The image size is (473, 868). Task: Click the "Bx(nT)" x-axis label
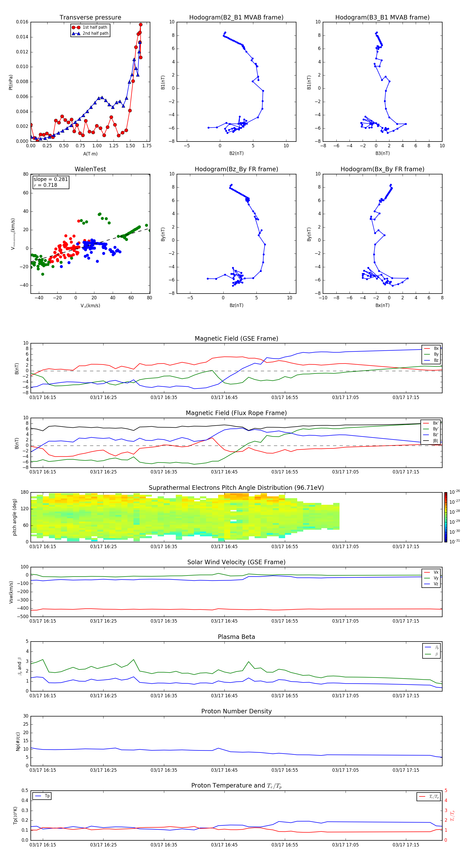click(x=382, y=305)
